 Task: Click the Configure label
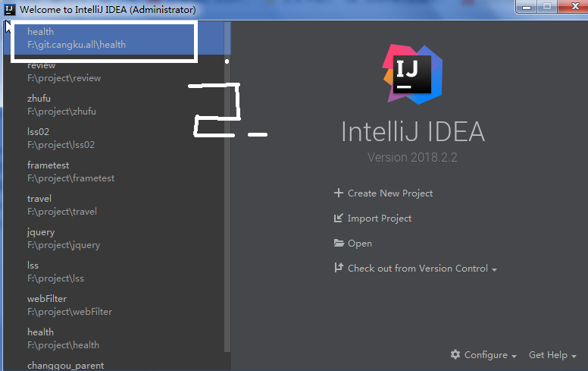486,355
